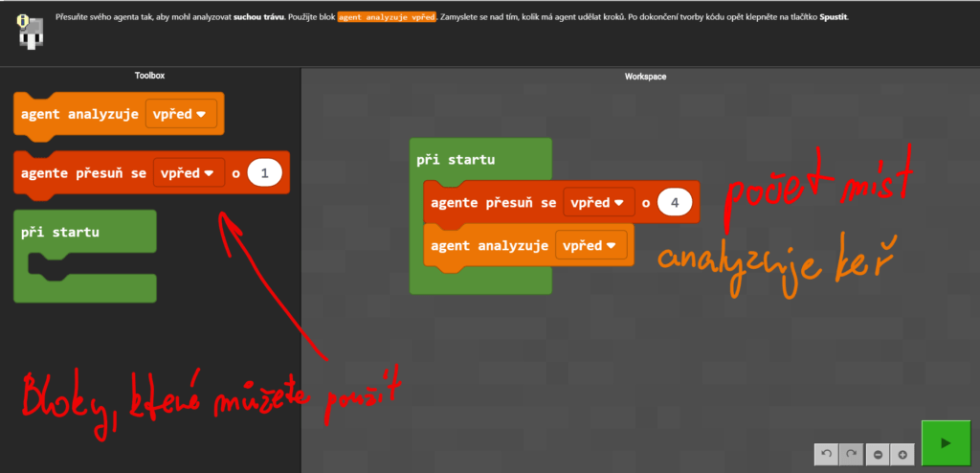Click the agent info icon in header
980x473 pixels.
pos(28,28)
